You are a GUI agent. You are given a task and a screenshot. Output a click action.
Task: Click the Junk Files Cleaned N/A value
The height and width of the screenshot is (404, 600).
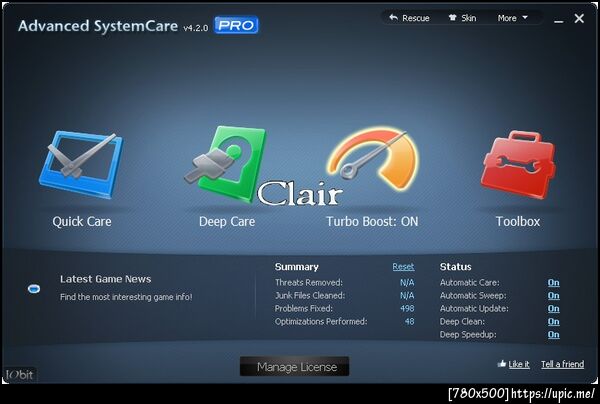pyautogui.click(x=407, y=296)
